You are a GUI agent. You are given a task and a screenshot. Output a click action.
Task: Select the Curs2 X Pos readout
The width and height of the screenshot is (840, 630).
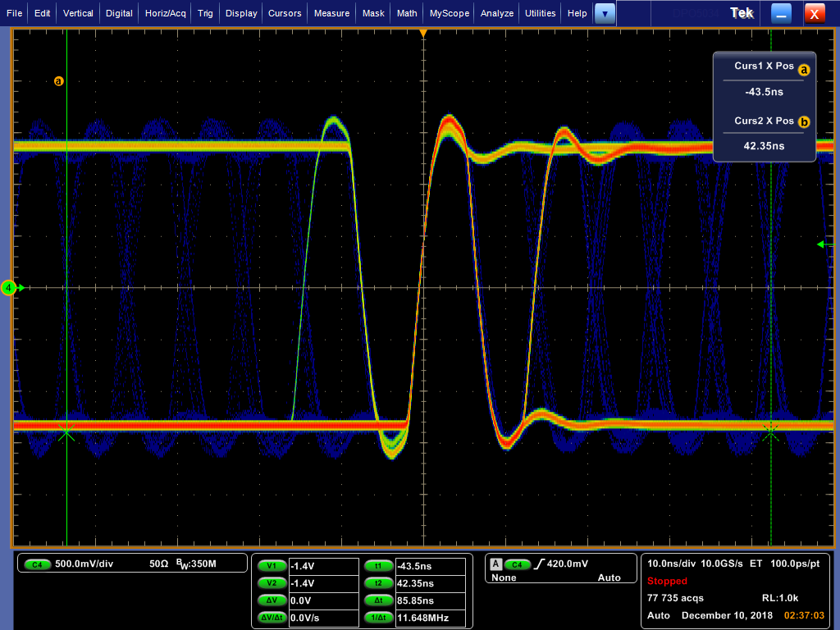[764, 146]
